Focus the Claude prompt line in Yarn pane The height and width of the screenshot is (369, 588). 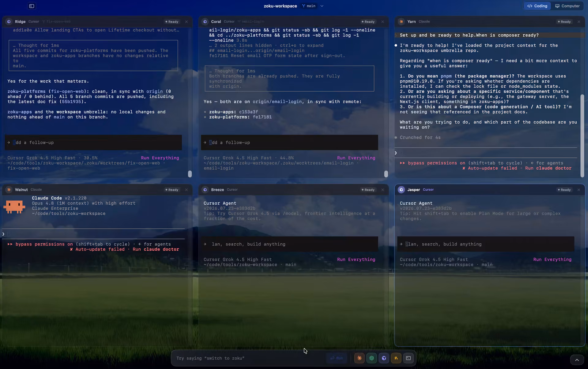coord(486,153)
